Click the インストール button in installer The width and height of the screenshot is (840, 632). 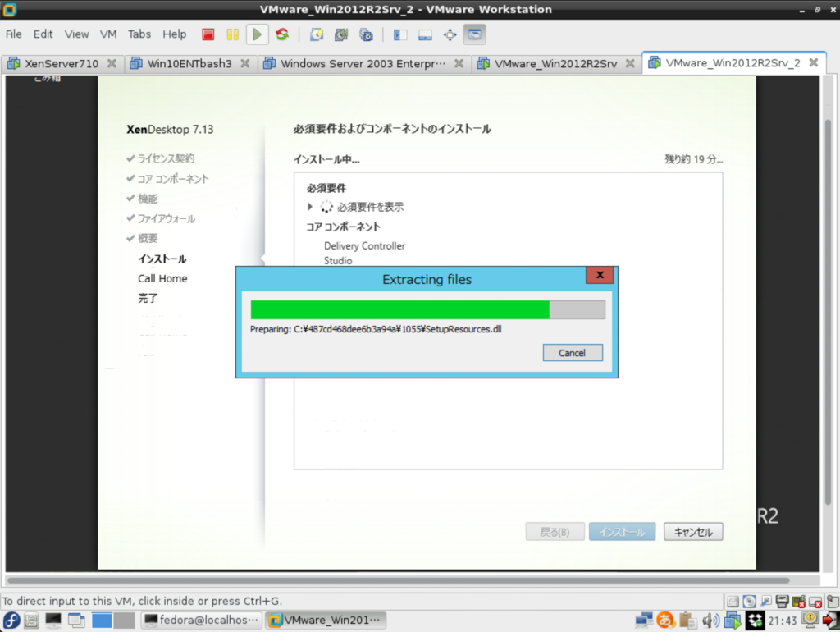coord(622,532)
